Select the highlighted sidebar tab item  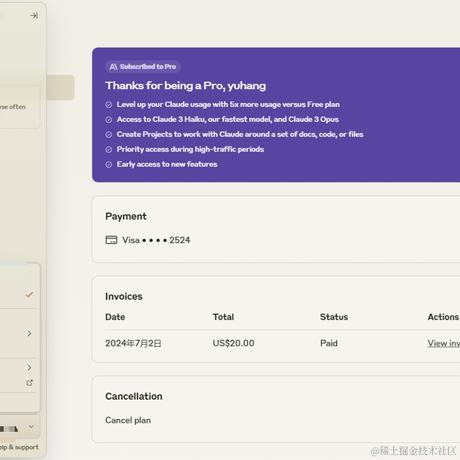point(60,87)
